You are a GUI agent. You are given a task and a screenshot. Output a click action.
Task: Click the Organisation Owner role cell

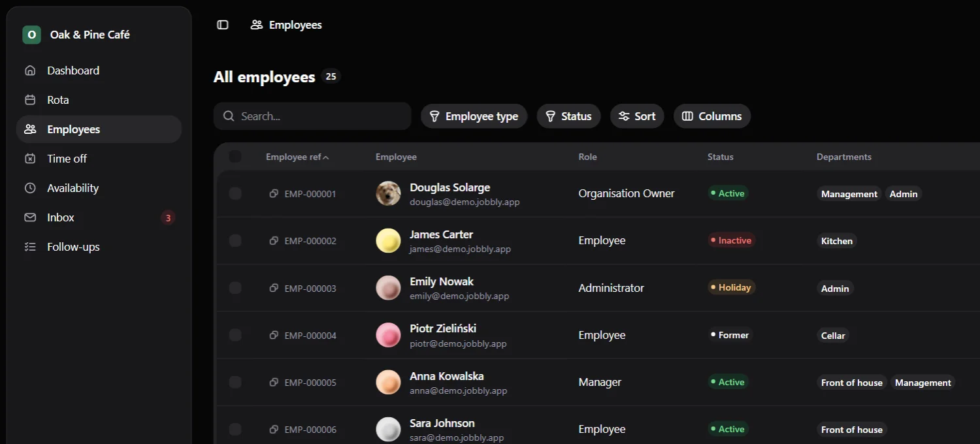click(x=627, y=193)
